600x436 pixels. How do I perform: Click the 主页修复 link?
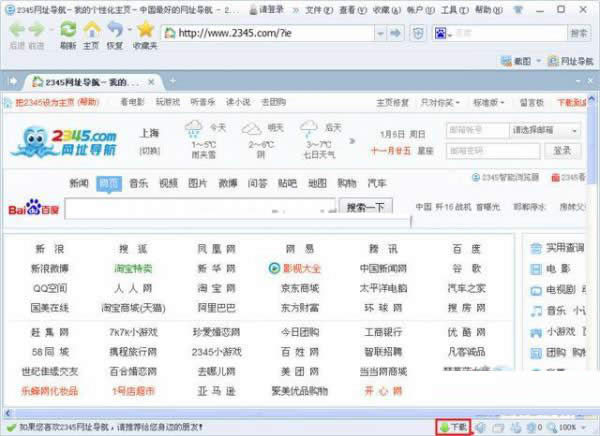click(392, 102)
